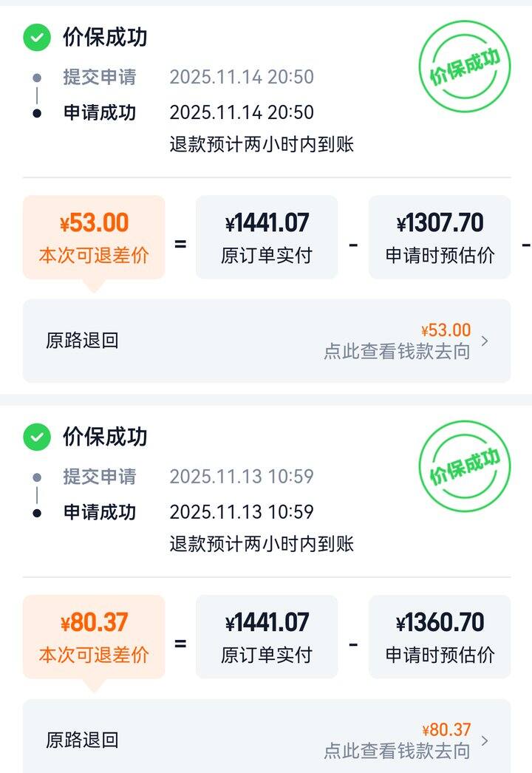Click the timeline dot beside 申请成功 on 2025.11.13
This screenshot has height=773, width=532.
[x=37, y=512]
